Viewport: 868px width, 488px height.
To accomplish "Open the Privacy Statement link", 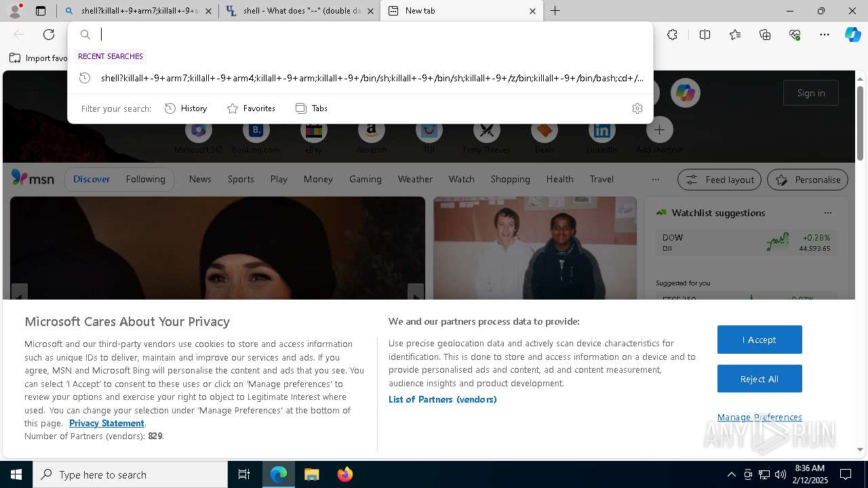I will [106, 423].
